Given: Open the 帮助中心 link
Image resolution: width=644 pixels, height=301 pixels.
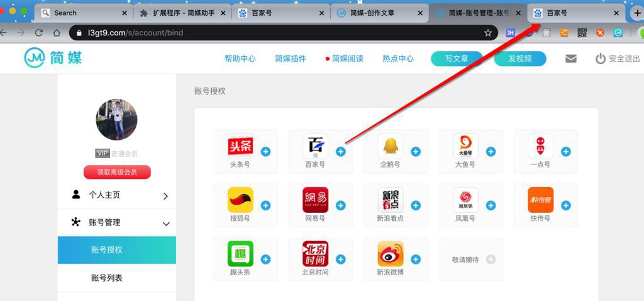Looking at the screenshot, I should coord(240,59).
